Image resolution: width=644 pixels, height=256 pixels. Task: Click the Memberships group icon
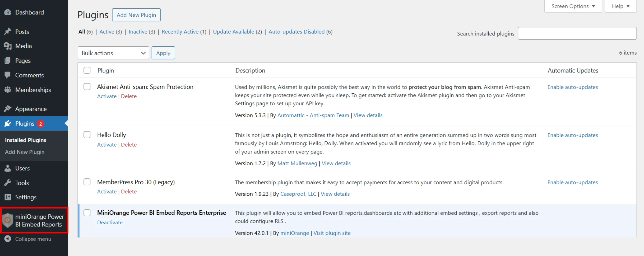pos(8,90)
